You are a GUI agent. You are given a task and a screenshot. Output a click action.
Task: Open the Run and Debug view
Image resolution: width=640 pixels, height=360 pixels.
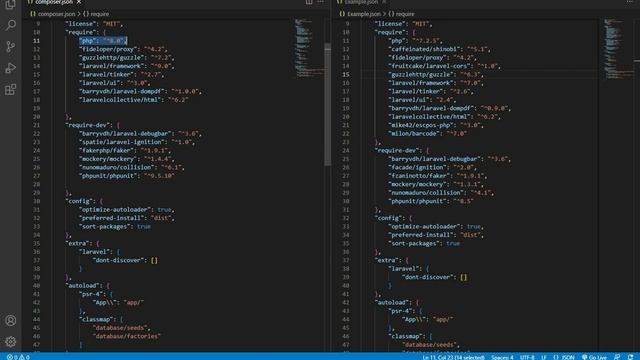coord(11,68)
